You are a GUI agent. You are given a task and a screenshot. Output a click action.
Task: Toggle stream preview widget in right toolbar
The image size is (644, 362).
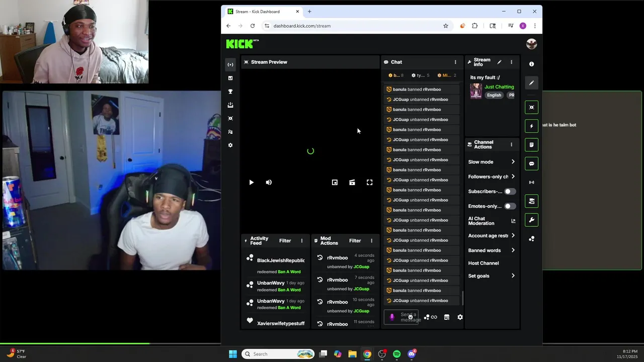tap(532, 107)
